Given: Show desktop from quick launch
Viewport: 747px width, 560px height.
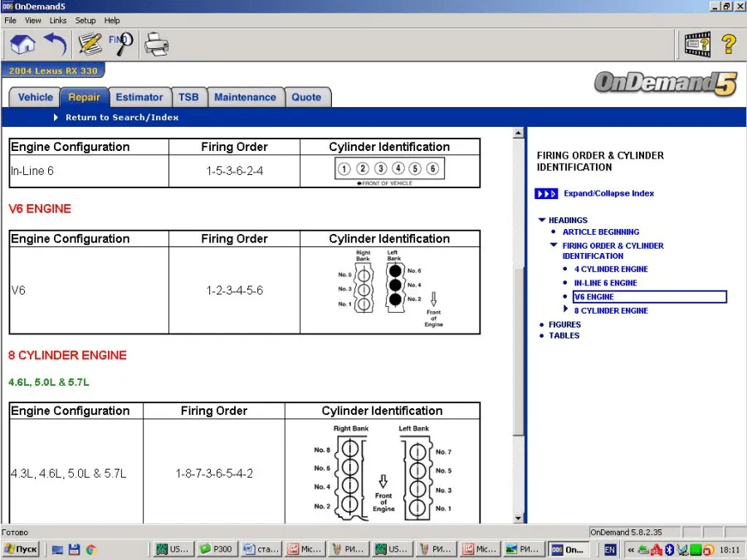Looking at the screenshot, I should tap(57, 549).
